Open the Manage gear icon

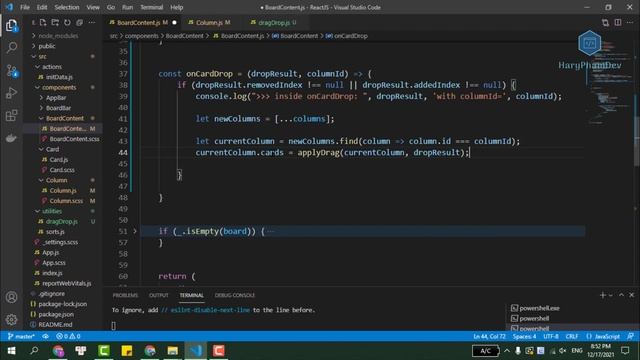tap(11, 319)
